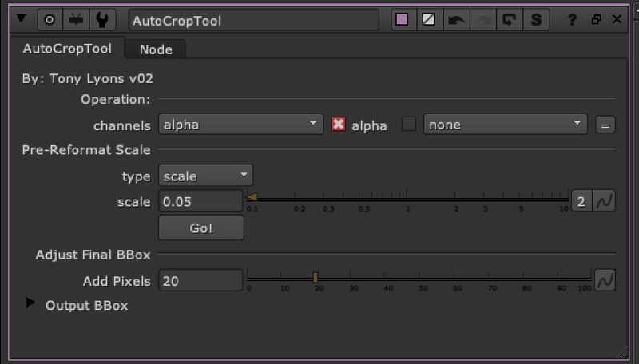The image size is (639, 364).
Task: Click the 2 split-channels button for scale
Action: (581, 200)
